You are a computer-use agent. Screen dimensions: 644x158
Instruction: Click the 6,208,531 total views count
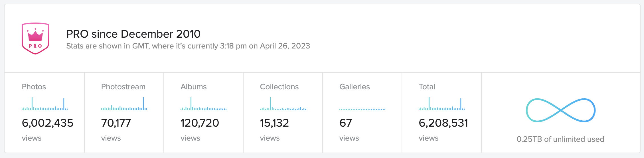(443, 123)
